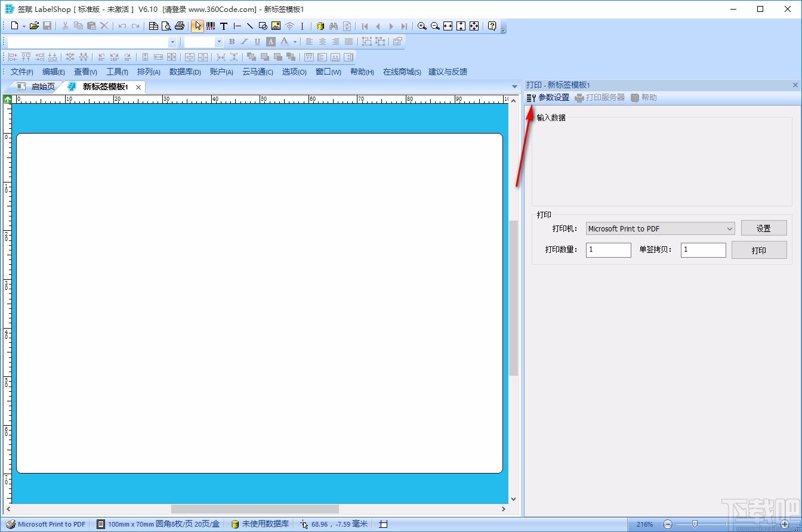Open the 选项 menu
The height and width of the screenshot is (532, 802).
tap(294, 72)
